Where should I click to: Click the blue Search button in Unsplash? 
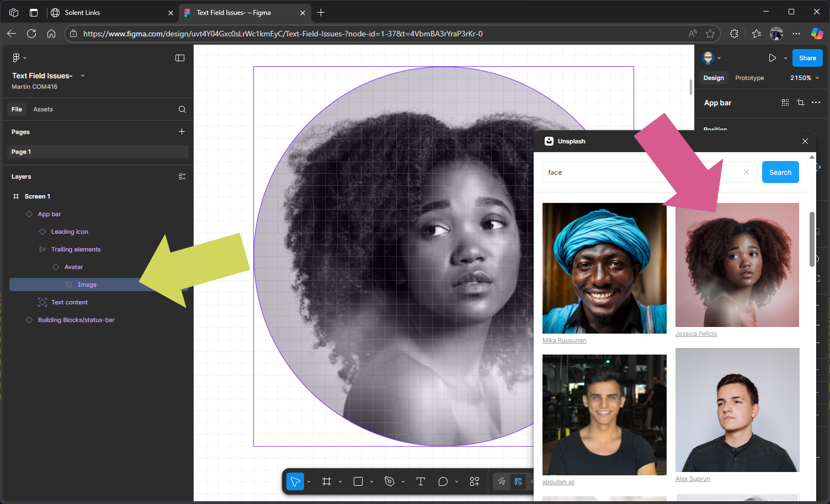[780, 173]
